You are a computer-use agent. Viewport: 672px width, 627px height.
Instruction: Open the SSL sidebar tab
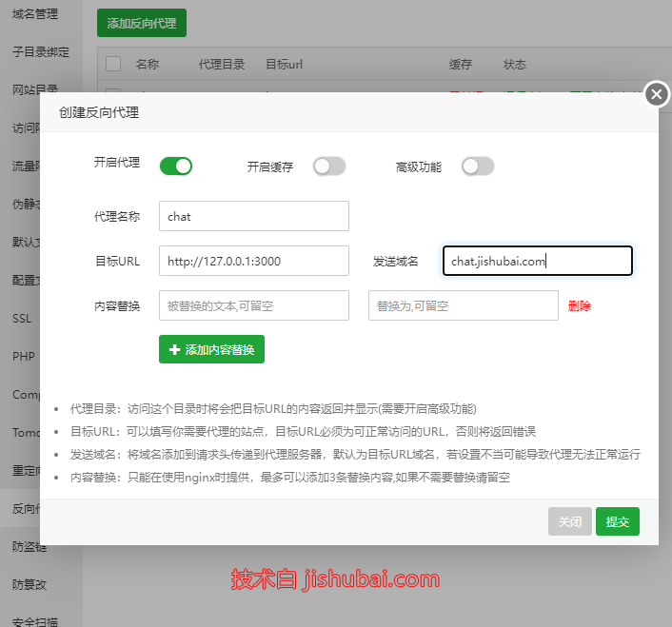(x=22, y=319)
